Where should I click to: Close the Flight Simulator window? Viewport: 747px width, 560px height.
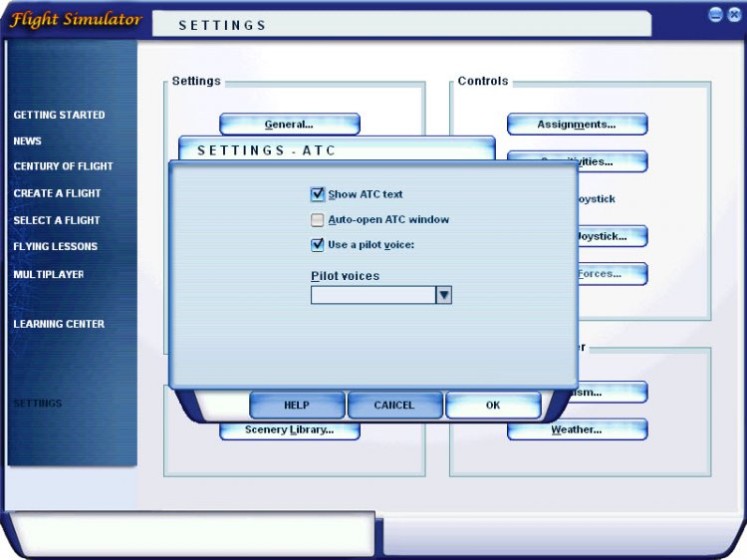pyautogui.click(x=732, y=15)
